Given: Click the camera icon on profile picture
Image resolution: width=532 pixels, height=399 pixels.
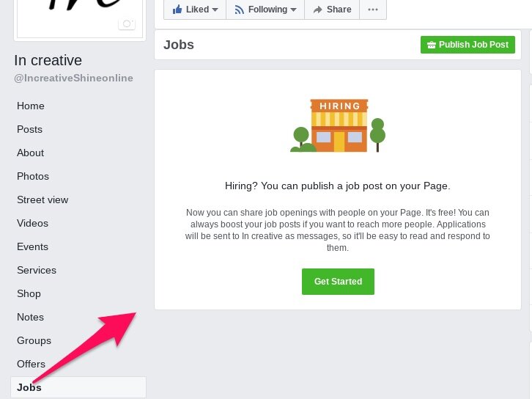Looking at the screenshot, I should 127,23.
